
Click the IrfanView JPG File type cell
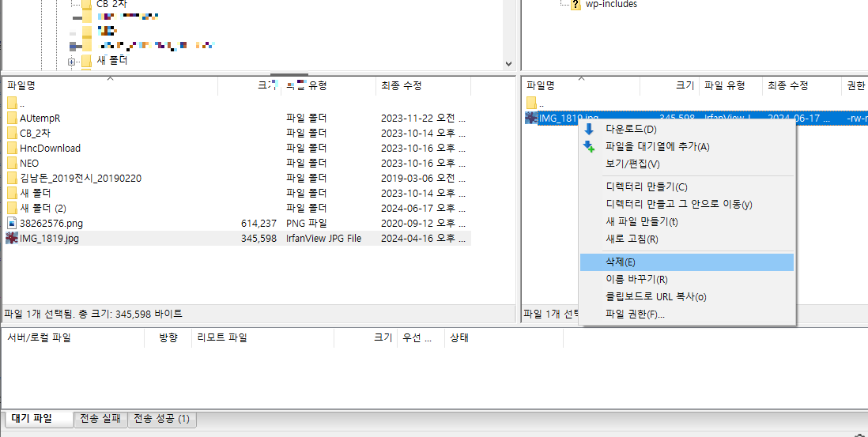point(324,239)
